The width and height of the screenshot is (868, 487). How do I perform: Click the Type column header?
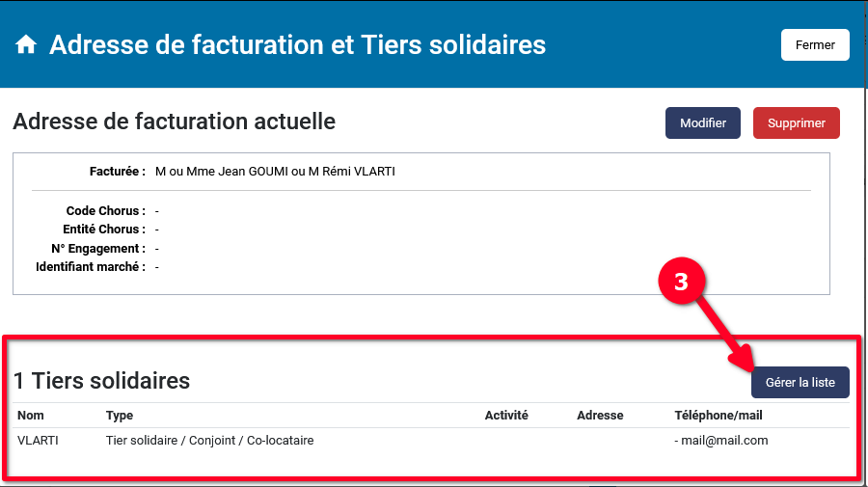click(x=120, y=416)
